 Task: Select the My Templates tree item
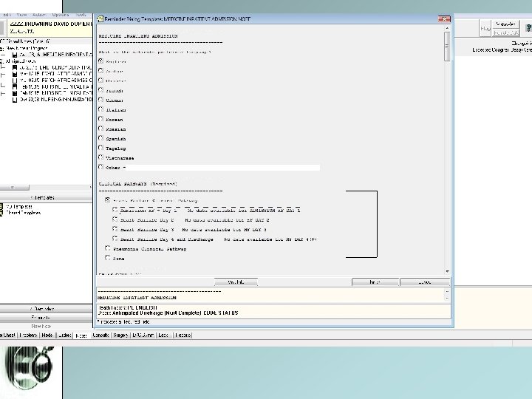pyautogui.click(x=19, y=206)
